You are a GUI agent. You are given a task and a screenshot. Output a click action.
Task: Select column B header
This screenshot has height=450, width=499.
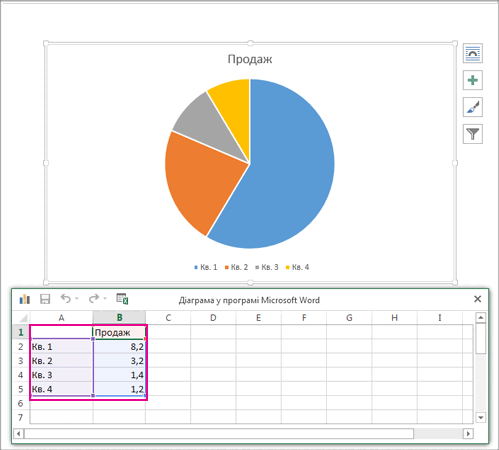click(119, 318)
